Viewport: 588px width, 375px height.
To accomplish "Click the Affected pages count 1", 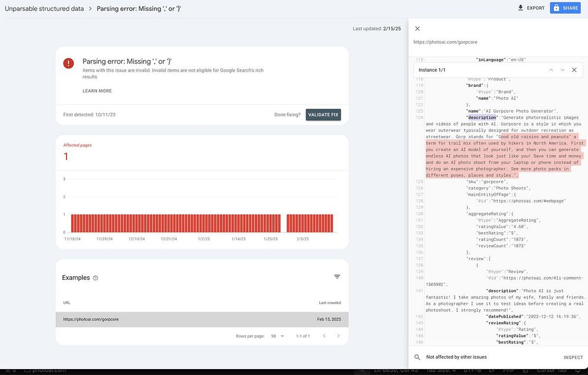I will click(x=66, y=156).
